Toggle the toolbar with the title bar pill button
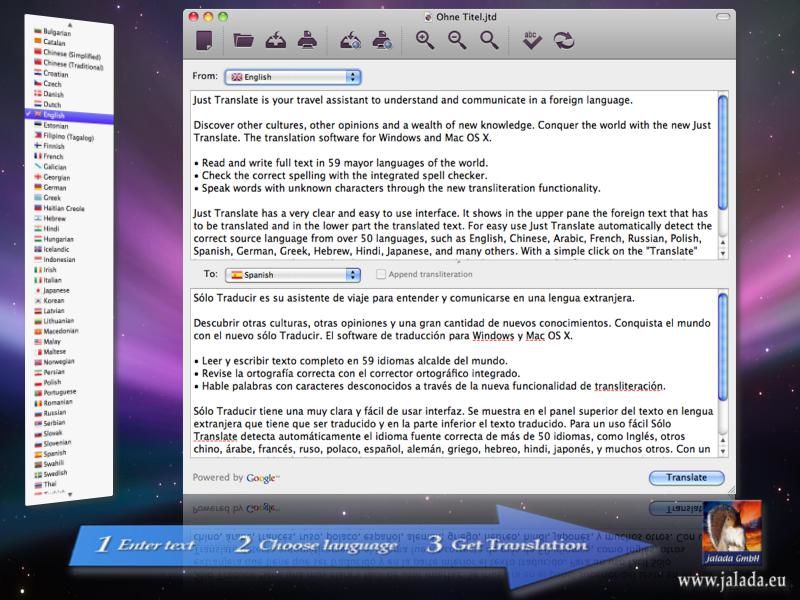Image resolution: width=800 pixels, height=600 pixels. click(722, 17)
